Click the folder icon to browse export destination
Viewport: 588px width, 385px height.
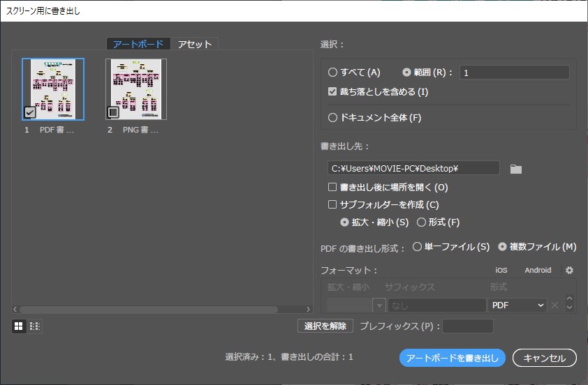(x=516, y=169)
